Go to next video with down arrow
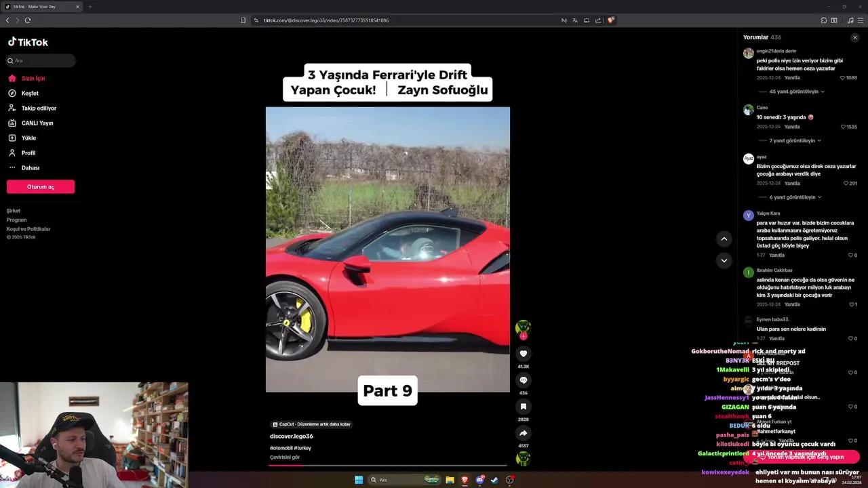Screen dimensions: 868x488 point(724,260)
